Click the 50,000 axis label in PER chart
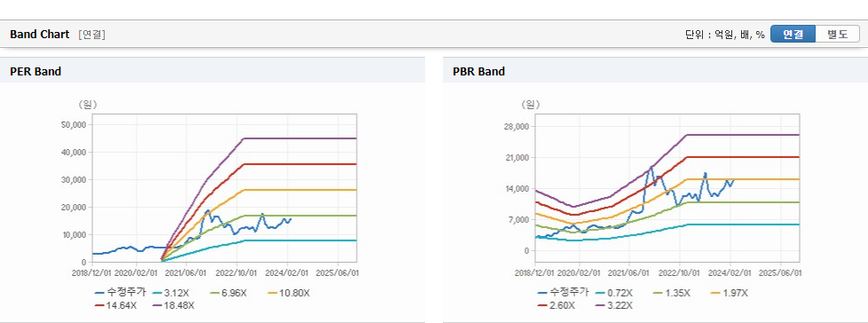 coord(74,125)
